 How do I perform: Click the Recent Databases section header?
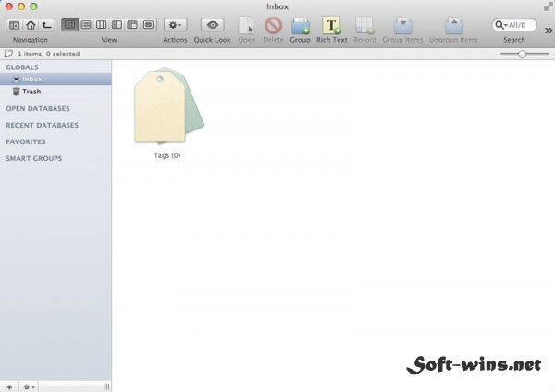[x=43, y=125]
